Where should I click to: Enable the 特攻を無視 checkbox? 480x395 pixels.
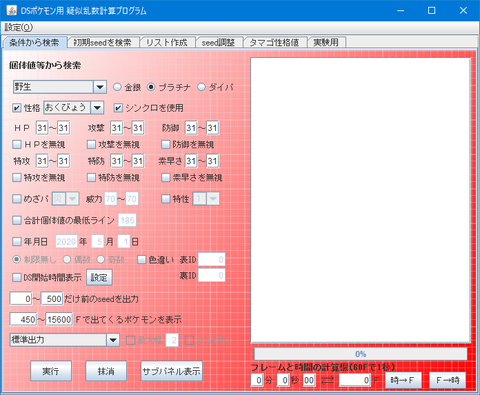point(17,177)
